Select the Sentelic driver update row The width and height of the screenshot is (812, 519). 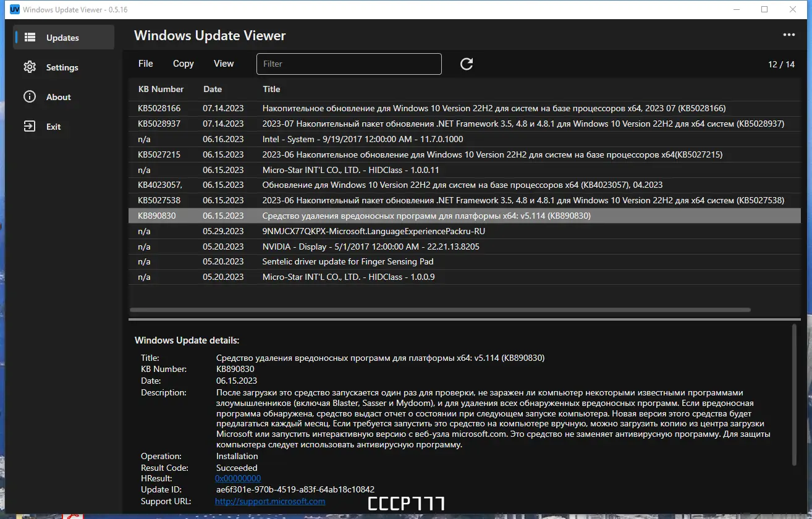[465, 261]
